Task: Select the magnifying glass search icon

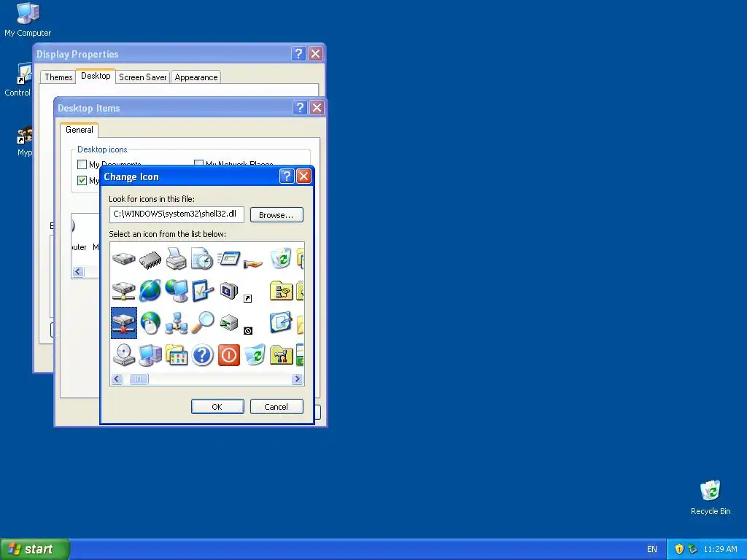Action: (203, 322)
